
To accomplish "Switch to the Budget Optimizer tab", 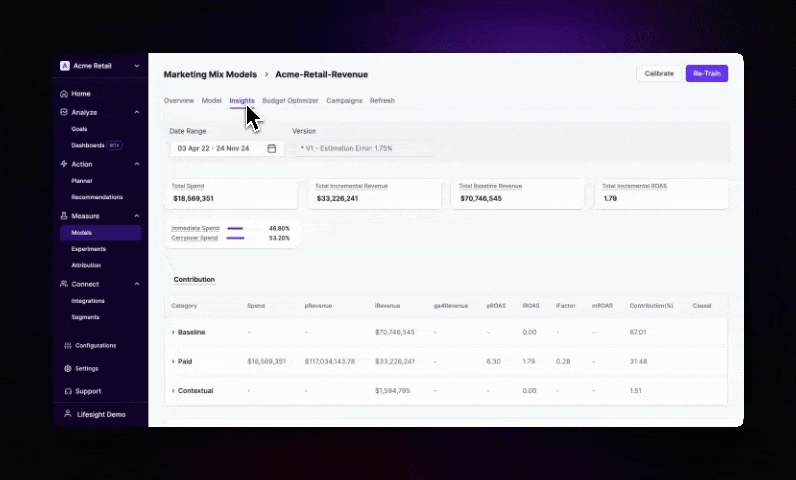I will (290, 100).
